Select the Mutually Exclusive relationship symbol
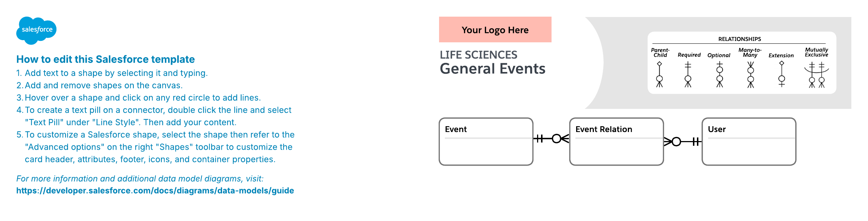This screenshot has width=868, height=221. point(817,75)
